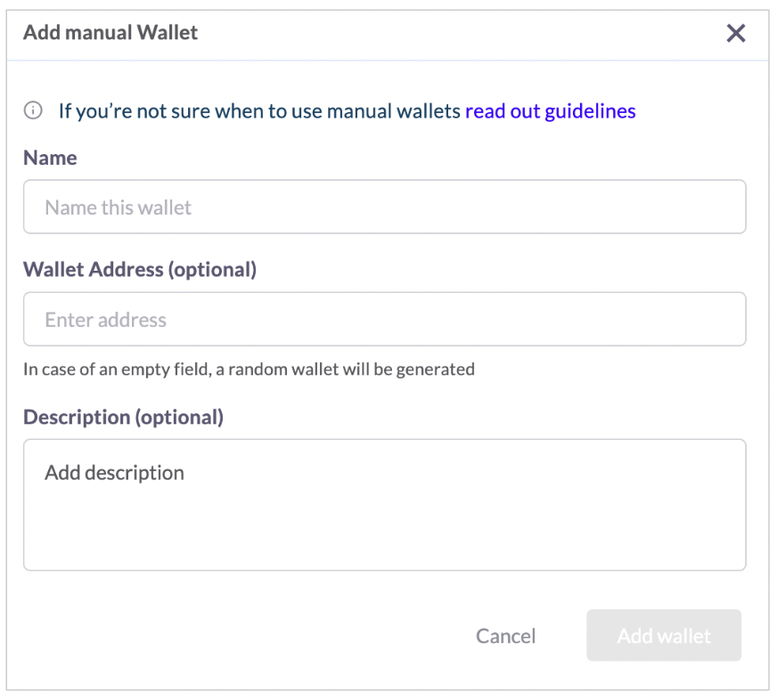
Task: Click the random wallet generation hint text
Action: pyautogui.click(x=249, y=369)
